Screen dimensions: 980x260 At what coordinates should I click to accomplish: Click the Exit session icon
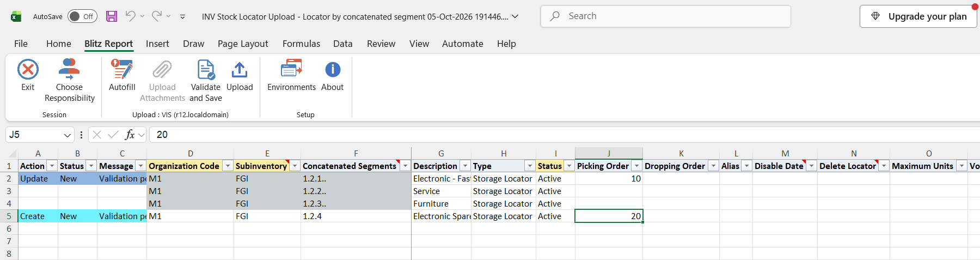tap(28, 70)
